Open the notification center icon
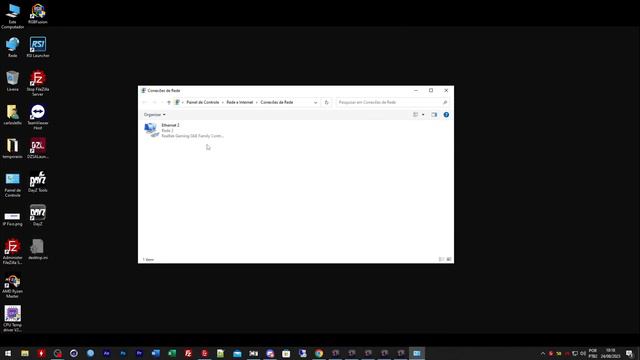 (629, 353)
